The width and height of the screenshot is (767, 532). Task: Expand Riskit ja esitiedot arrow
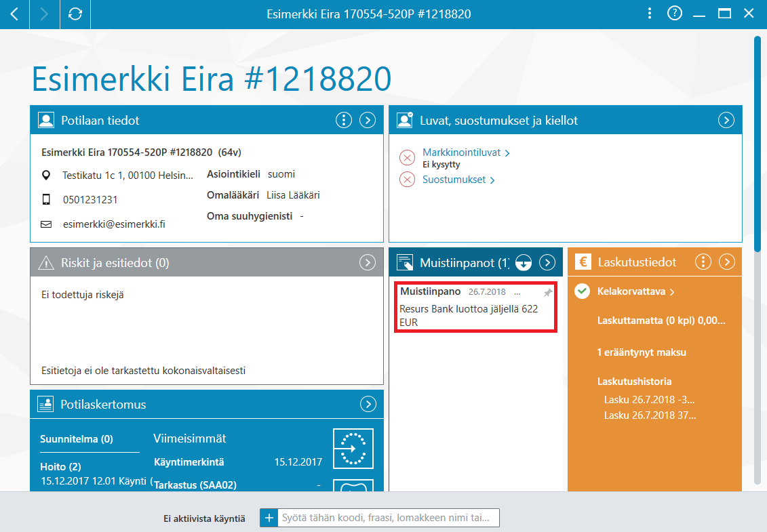tap(368, 262)
